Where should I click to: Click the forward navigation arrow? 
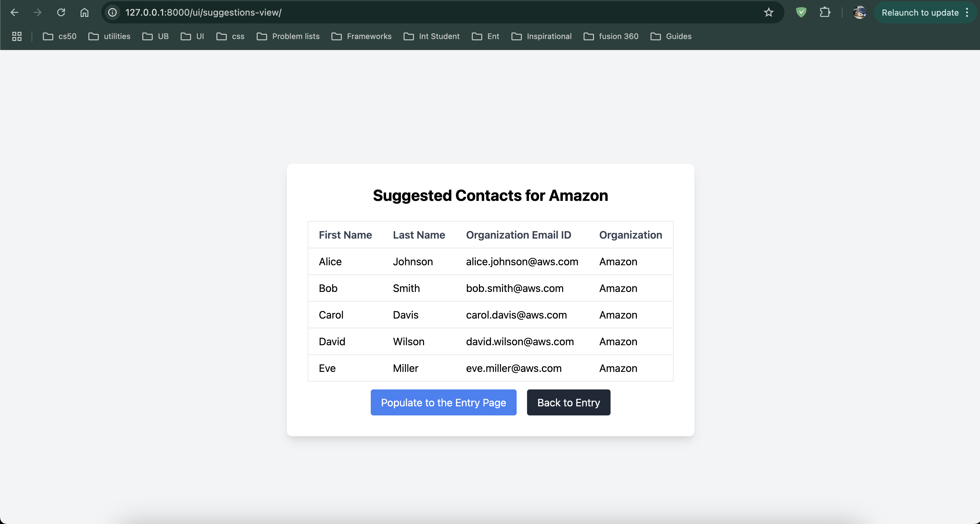pos(37,13)
